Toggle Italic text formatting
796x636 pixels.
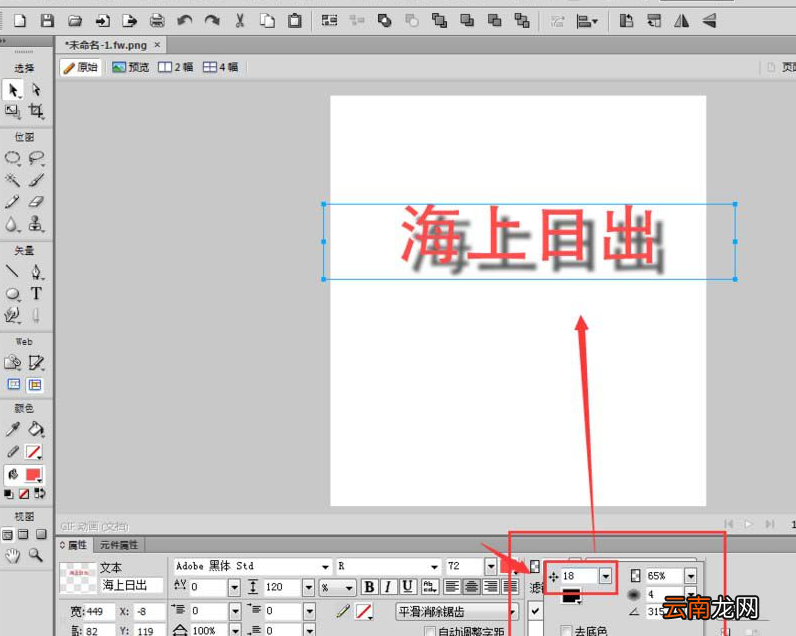pyautogui.click(x=388, y=587)
